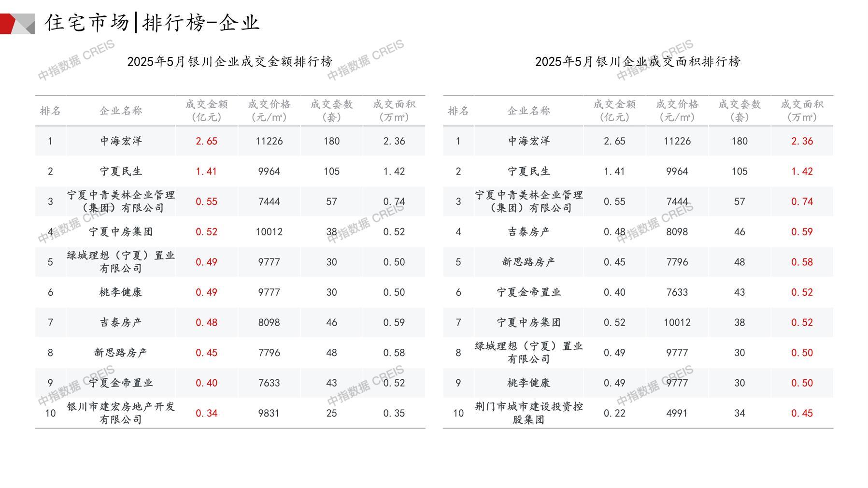Screen dimensions: 868x488
Task: Select the 2025年5月银川企业成交面积排行榜 table title
Action: [638, 61]
